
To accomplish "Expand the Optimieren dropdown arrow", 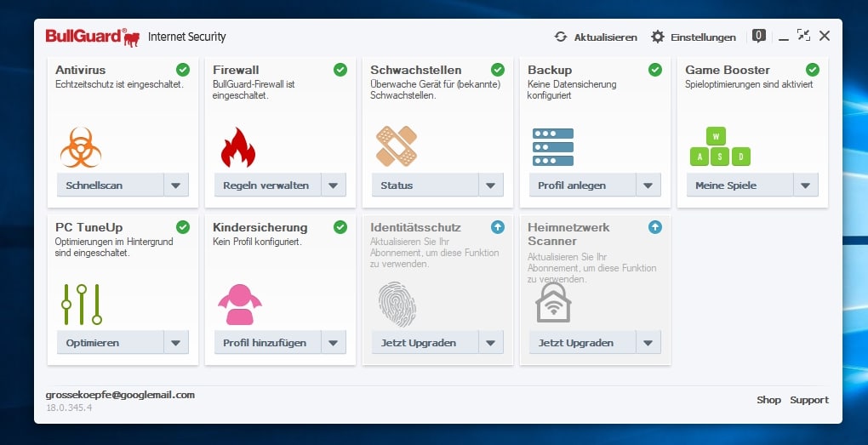I will pos(176,343).
